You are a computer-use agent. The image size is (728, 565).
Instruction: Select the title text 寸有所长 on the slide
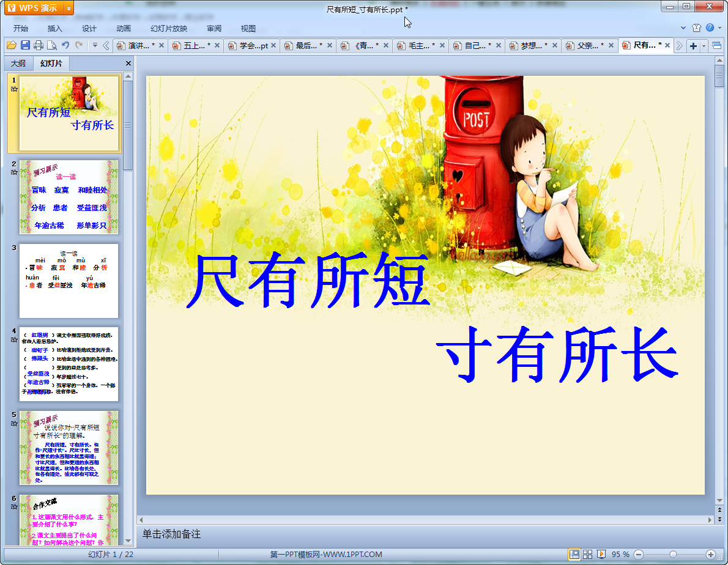tap(557, 355)
